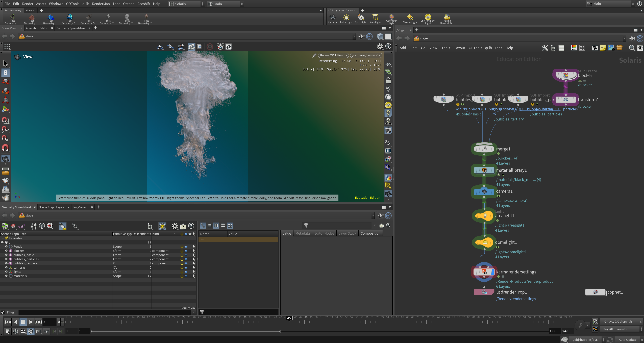The width and height of the screenshot is (644, 343).
Task: Open the network editor Layout menu
Action: [x=459, y=48]
